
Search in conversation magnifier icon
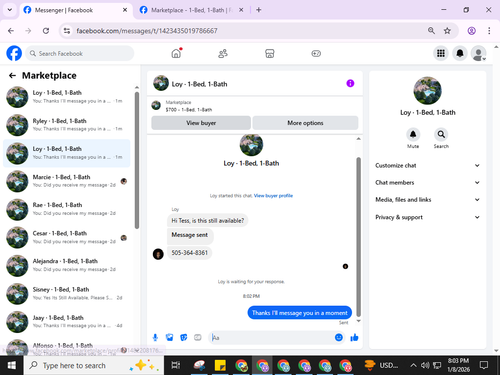tap(441, 134)
